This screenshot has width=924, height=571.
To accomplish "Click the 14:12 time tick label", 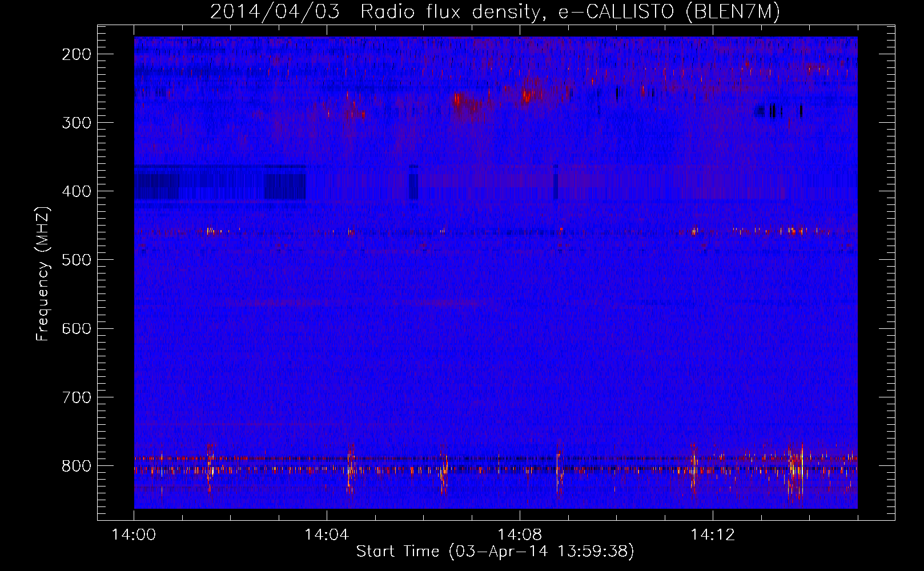I will (712, 535).
